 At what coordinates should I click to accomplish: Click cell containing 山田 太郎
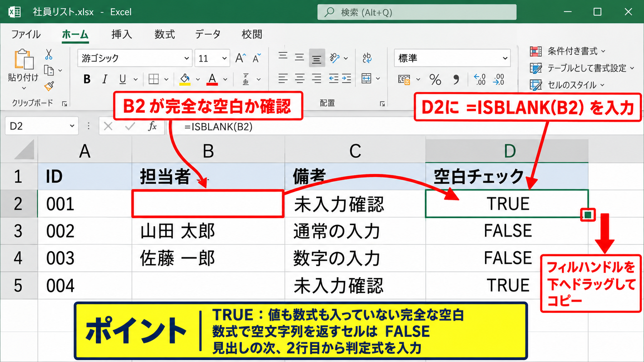click(x=208, y=231)
